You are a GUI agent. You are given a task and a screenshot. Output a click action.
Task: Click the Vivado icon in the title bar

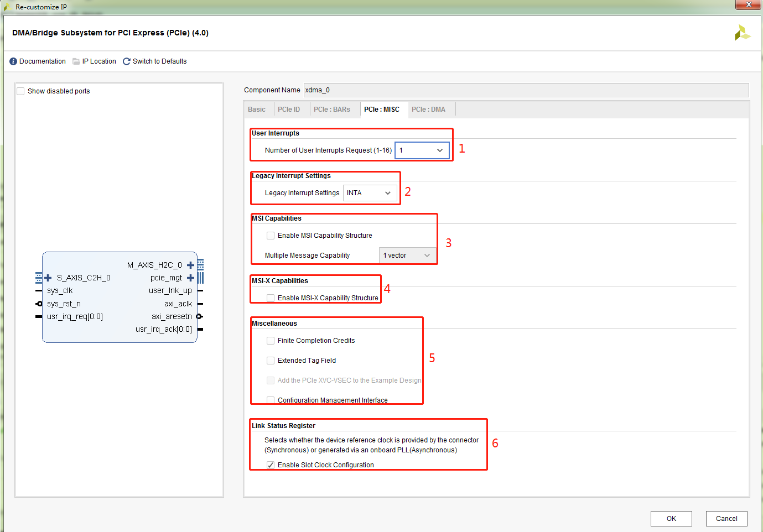pyautogui.click(x=7, y=7)
